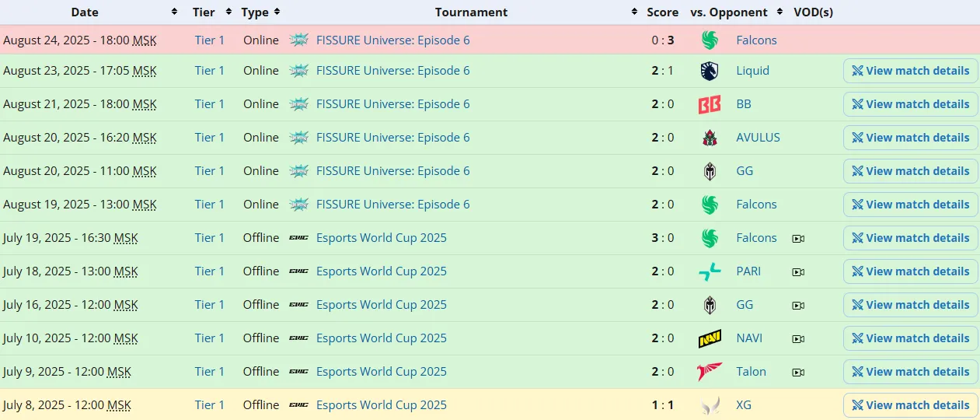Click GG team logo in July 16 row
The width and height of the screenshot is (980, 420).
pos(710,305)
